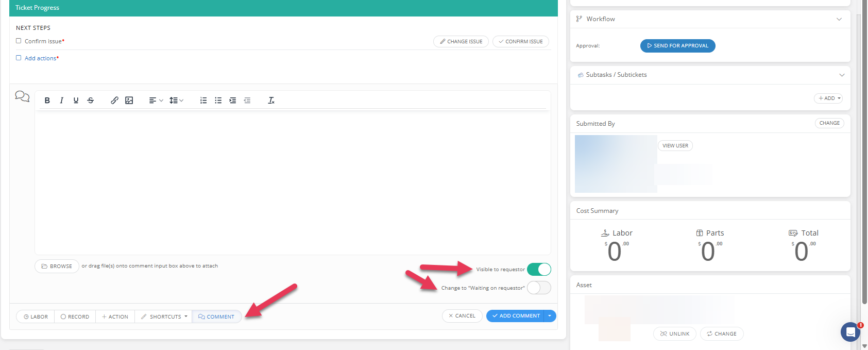
Task: Enable Change to Waiting on requestor switch
Action: pyautogui.click(x=539, y=288)
